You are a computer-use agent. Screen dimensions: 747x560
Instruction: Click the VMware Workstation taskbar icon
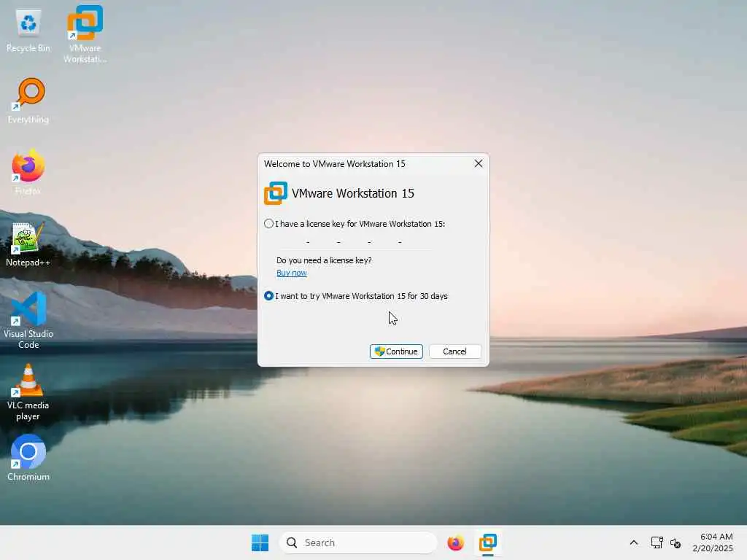(x=488, y=542)
